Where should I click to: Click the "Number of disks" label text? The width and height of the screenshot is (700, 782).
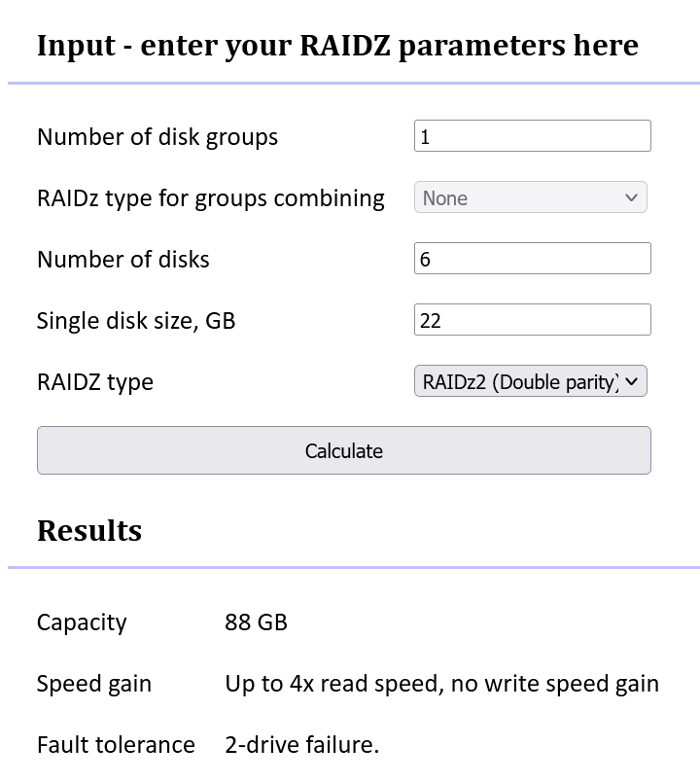122,259
